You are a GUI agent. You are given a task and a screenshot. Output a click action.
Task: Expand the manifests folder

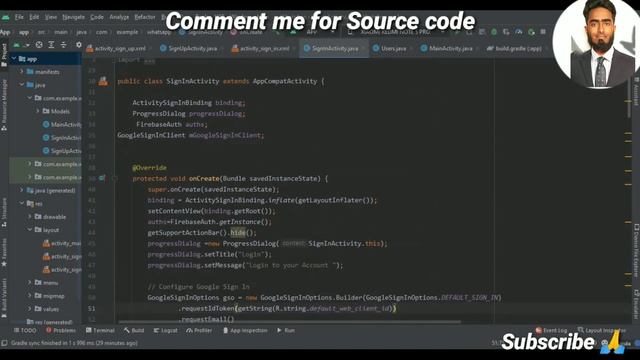tap(22, 72)
